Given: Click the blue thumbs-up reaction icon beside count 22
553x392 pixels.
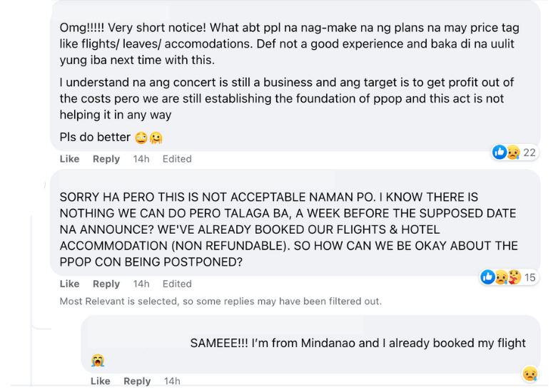Looking at the screenshot, I should [499, 152].
